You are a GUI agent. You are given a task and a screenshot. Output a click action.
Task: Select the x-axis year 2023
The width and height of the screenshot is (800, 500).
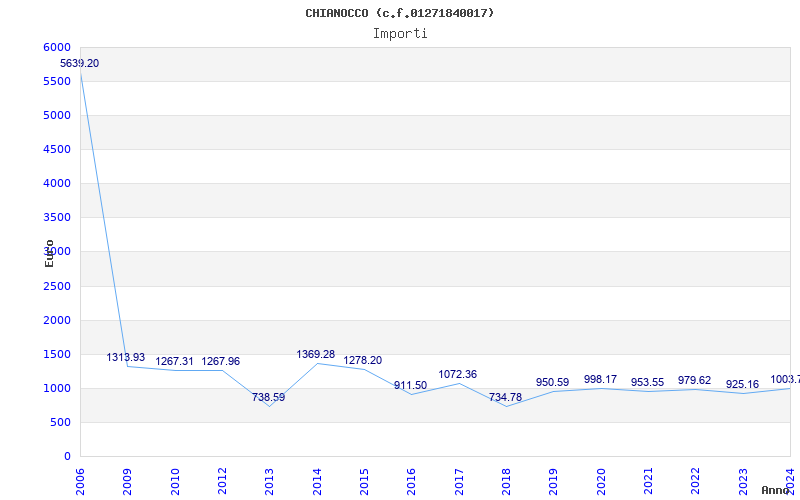[x=742, y=482]
